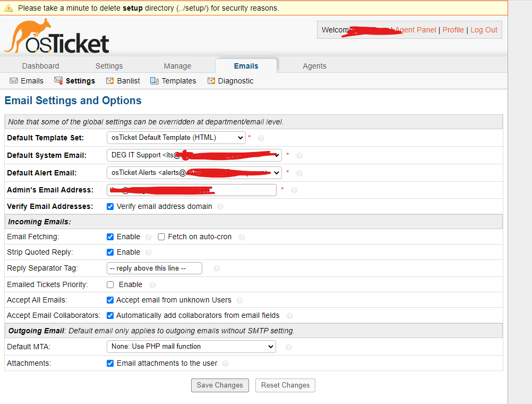Click the Banlist icon
The height and width of the screenshot is (404, 532).
click(110, 81)
